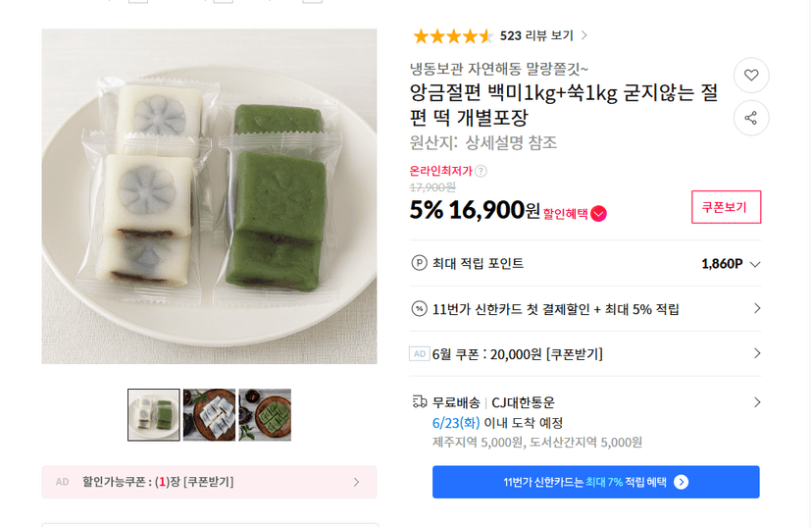
Task: Open the 온라인최저가 help question mark
Action: [481, 171]
